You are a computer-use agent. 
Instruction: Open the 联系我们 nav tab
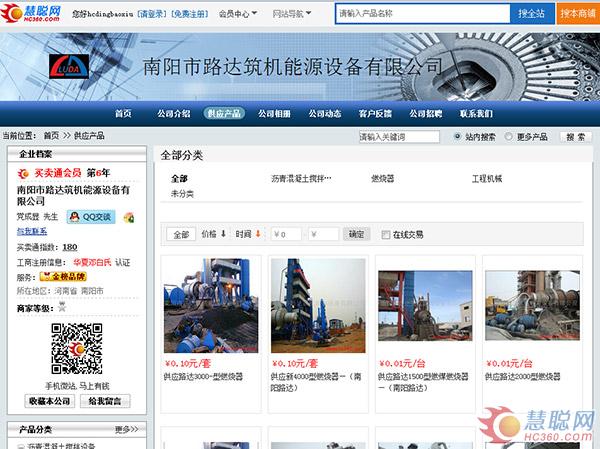tap(476, 114)
